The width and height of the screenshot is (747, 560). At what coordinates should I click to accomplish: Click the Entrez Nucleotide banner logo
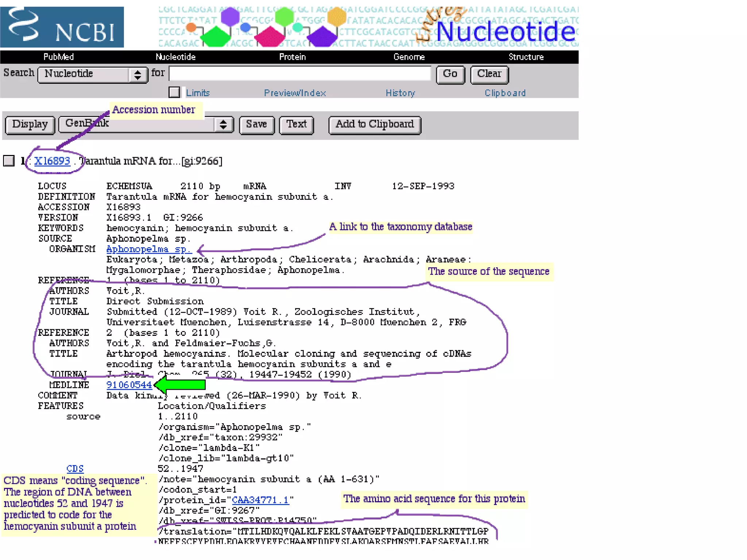[x=505, y=31]
